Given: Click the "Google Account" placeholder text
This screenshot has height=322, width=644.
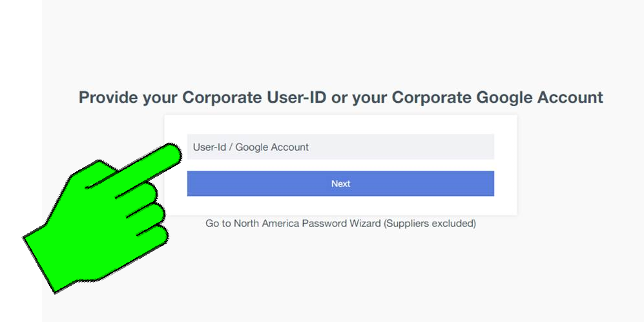Looking at the screenshot, I should tap(272, 147).
